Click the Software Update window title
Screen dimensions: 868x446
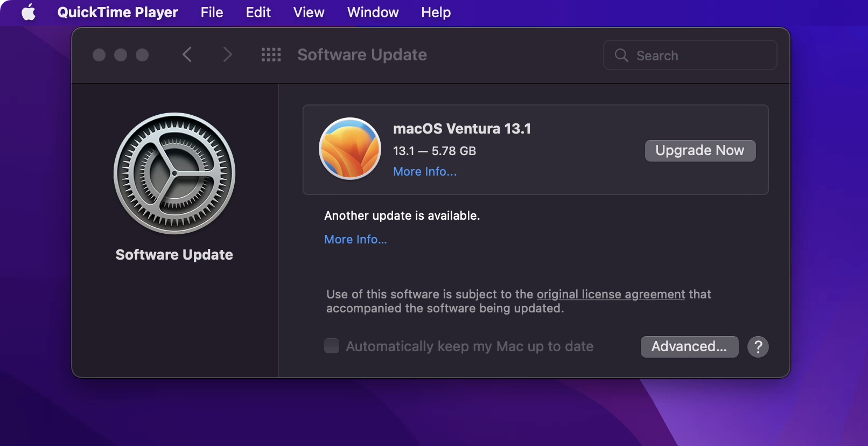coord(362,54)
